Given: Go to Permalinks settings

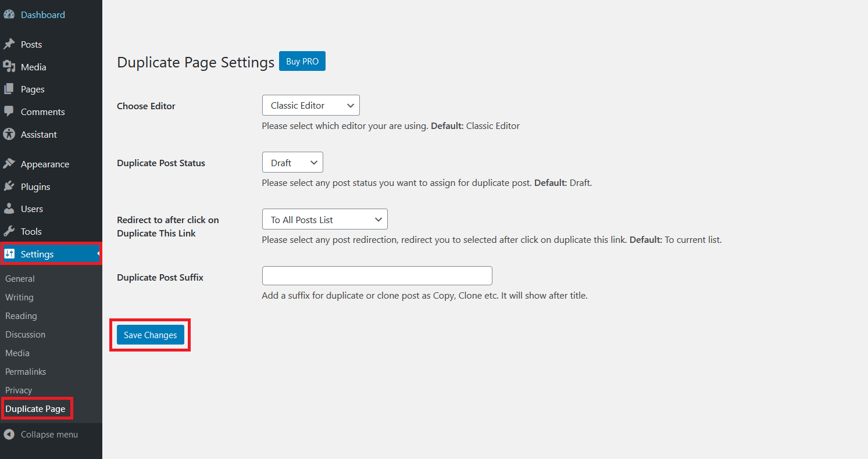Looking at the screenshot, I should (26, 371).
